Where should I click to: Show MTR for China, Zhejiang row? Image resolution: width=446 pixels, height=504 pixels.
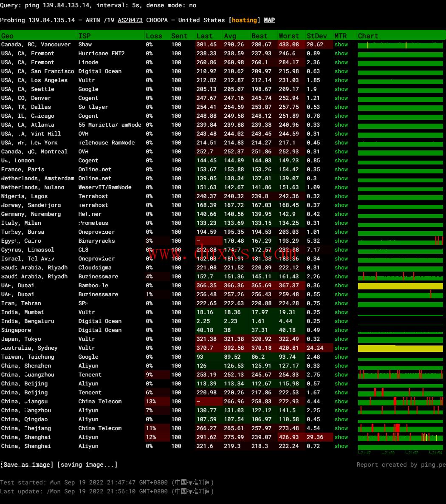[341, 428]
